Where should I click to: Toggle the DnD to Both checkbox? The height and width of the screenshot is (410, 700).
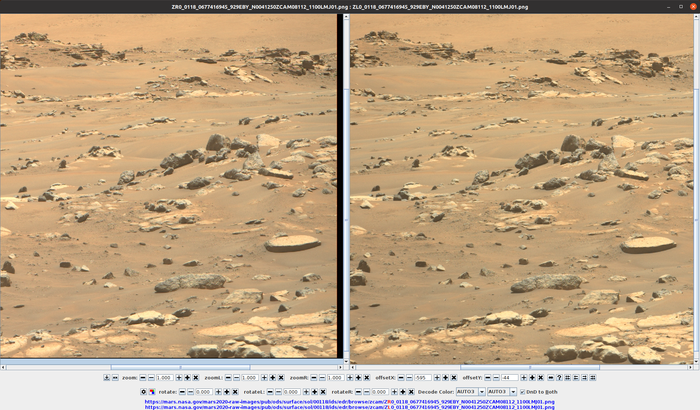522,391
